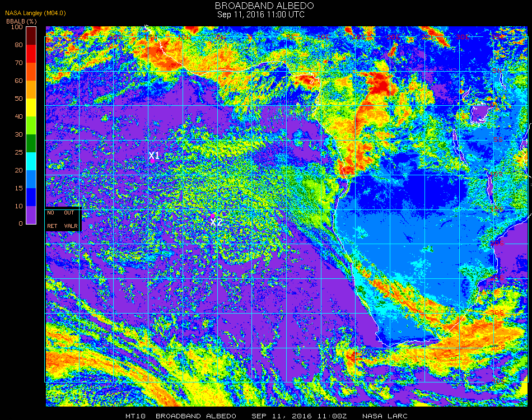The width and height of the screenshot is (532, 420).
Task: Click the cyan 20-25% color bar segment
Action: pos(31,161)
